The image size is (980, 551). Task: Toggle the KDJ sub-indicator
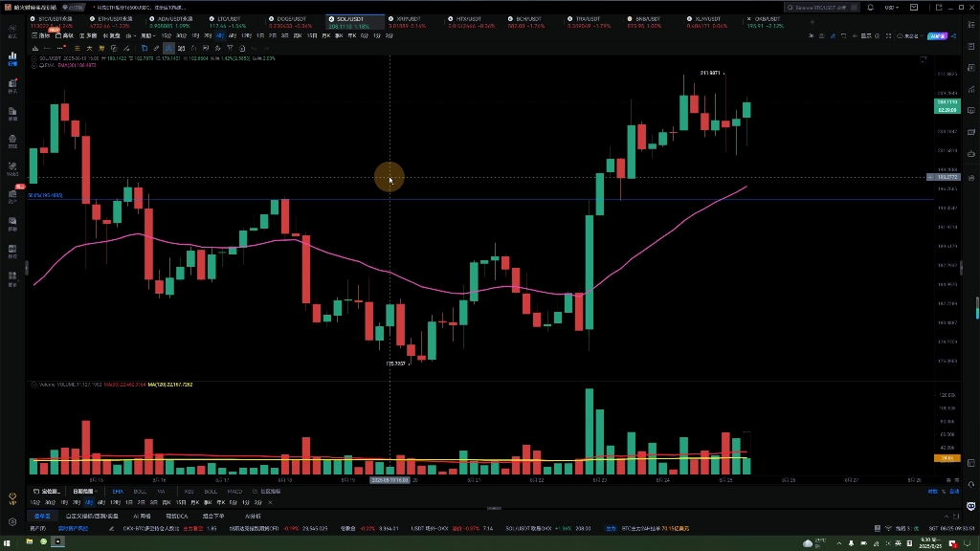click(189, 492)
